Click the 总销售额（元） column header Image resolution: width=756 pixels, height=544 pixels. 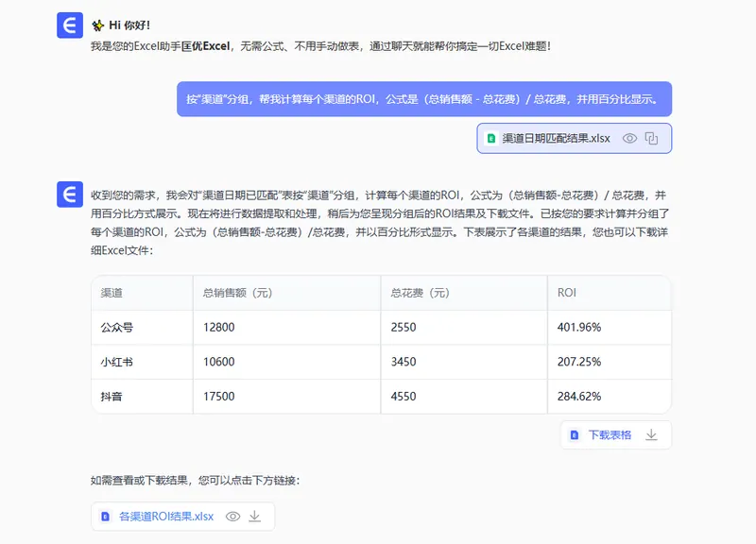[x=237, y=293]
